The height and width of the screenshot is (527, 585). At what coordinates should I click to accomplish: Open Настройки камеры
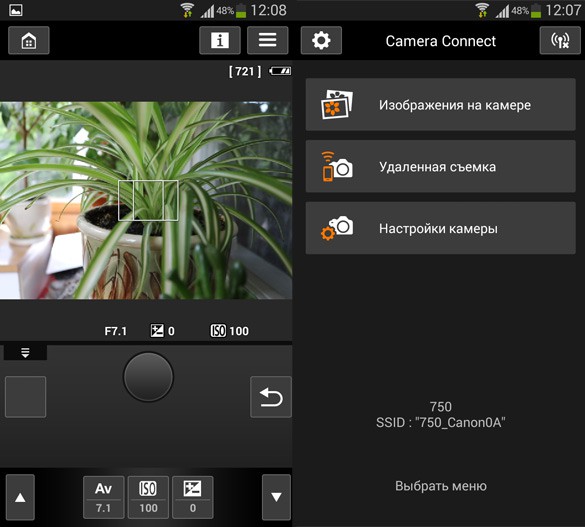click(x=441, y=228)
